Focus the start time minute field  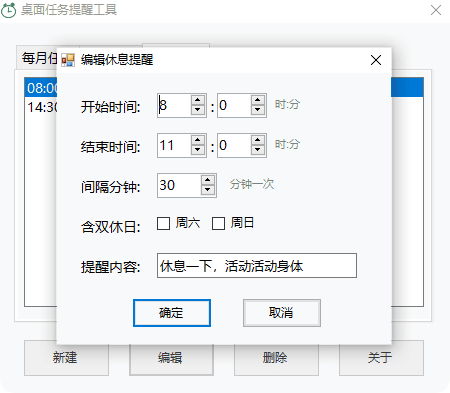click(234, 105)
